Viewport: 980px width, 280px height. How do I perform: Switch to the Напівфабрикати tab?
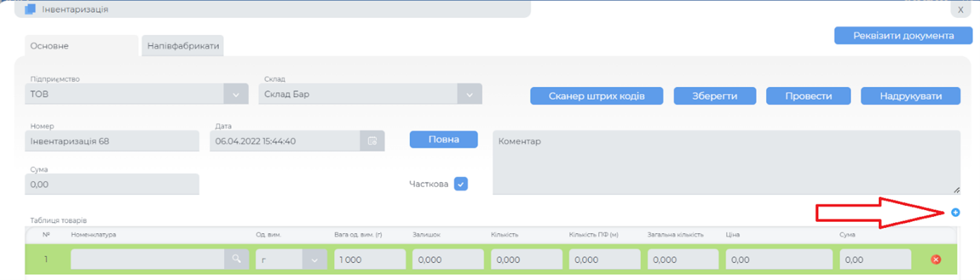click(183, 46)
